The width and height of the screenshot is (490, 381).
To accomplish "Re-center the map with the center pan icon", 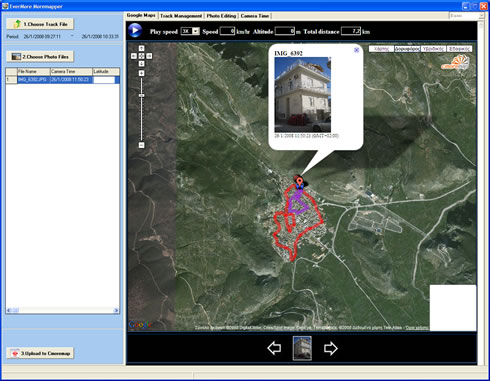I will click(x=141, y=56).
